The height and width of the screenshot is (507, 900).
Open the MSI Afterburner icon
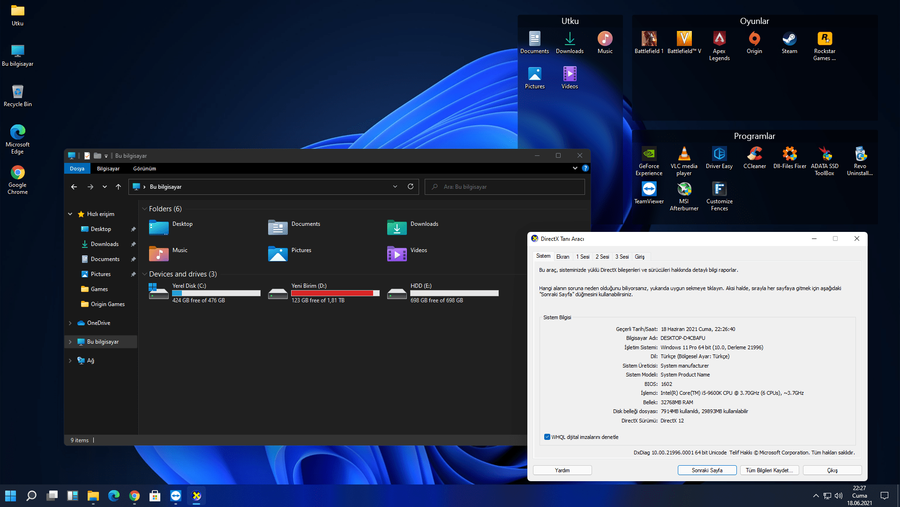[x=684, y=190]
